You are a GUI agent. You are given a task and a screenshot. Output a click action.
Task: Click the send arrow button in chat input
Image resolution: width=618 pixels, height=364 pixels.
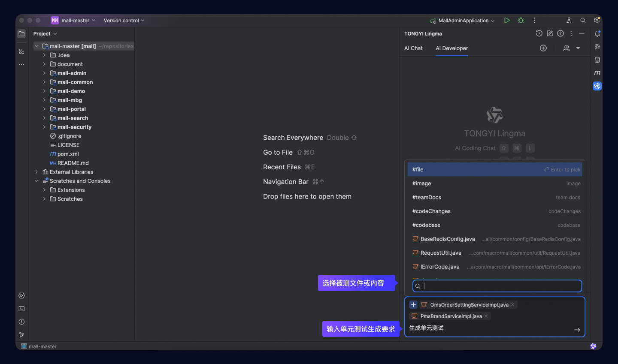pyautogui.click(x=577, y=330)
